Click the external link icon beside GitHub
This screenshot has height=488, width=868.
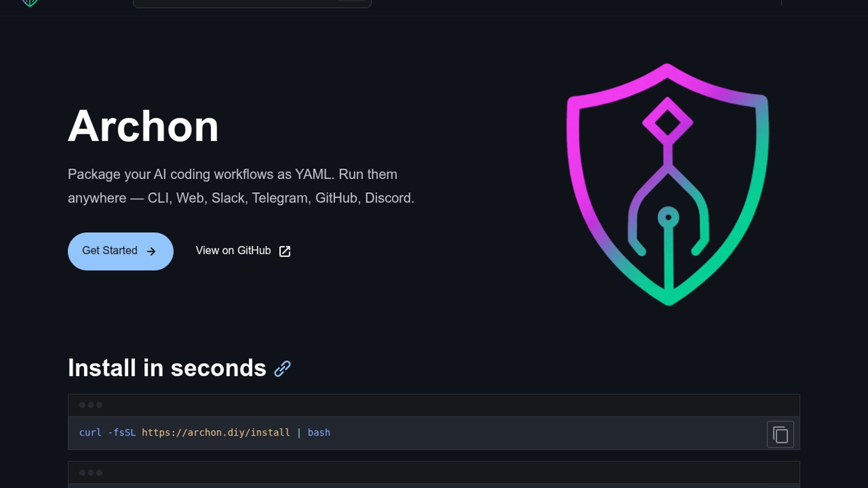pyautogui.click(x=285, y=252)
